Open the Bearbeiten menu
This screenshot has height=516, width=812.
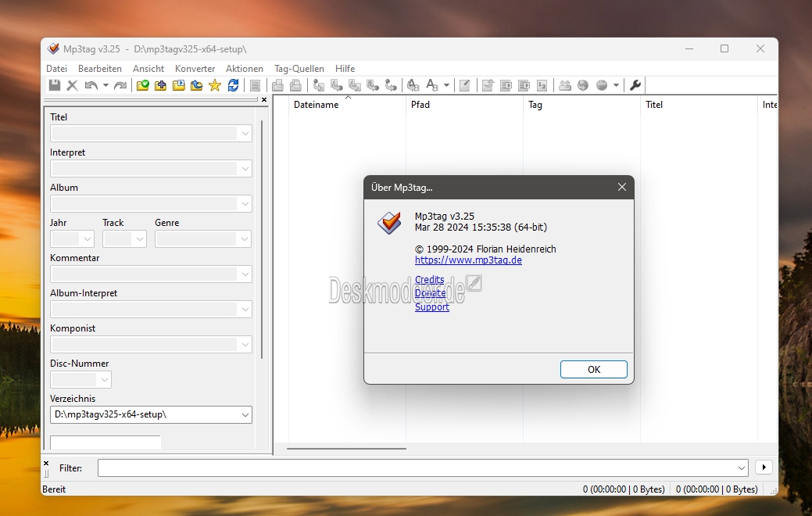[100, 68]
